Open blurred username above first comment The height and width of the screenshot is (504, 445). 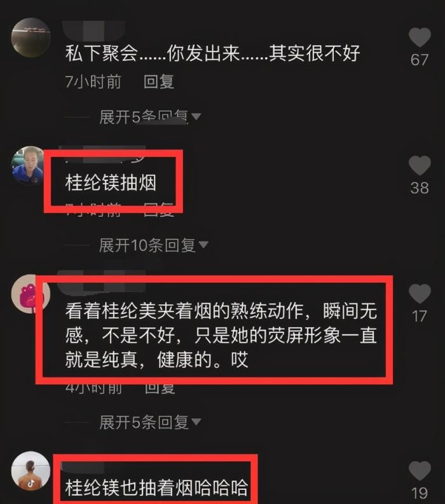(x=94, y=31)
